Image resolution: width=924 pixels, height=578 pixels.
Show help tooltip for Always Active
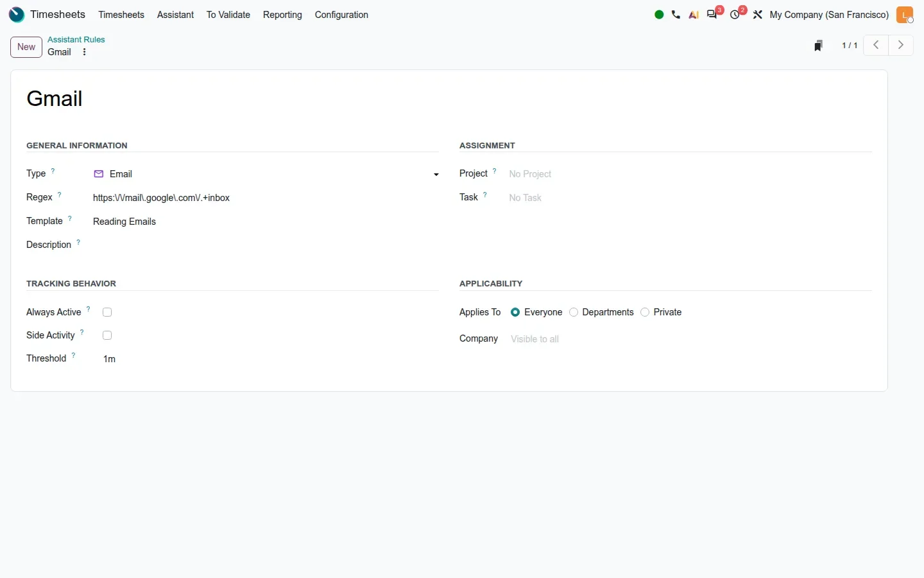point(88,310)
